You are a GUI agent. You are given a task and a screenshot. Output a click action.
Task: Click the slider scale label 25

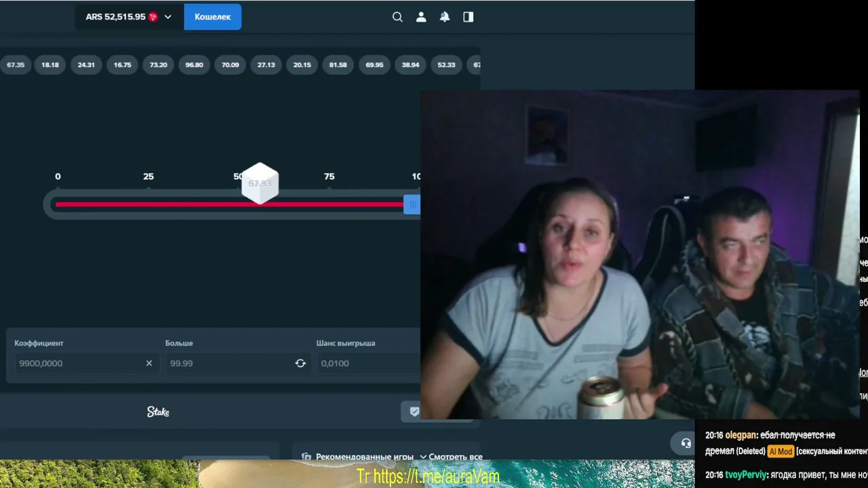tap(149, 176)
